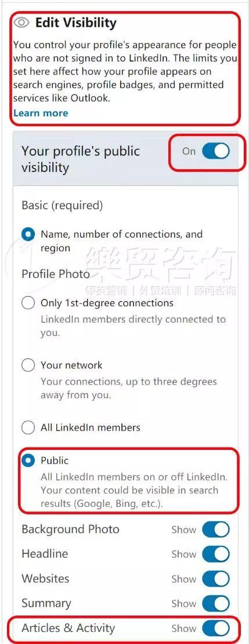Viewport: 249px width, 644px height.
Task: Pick All LinkedIn members option
Action: point(28,428)
